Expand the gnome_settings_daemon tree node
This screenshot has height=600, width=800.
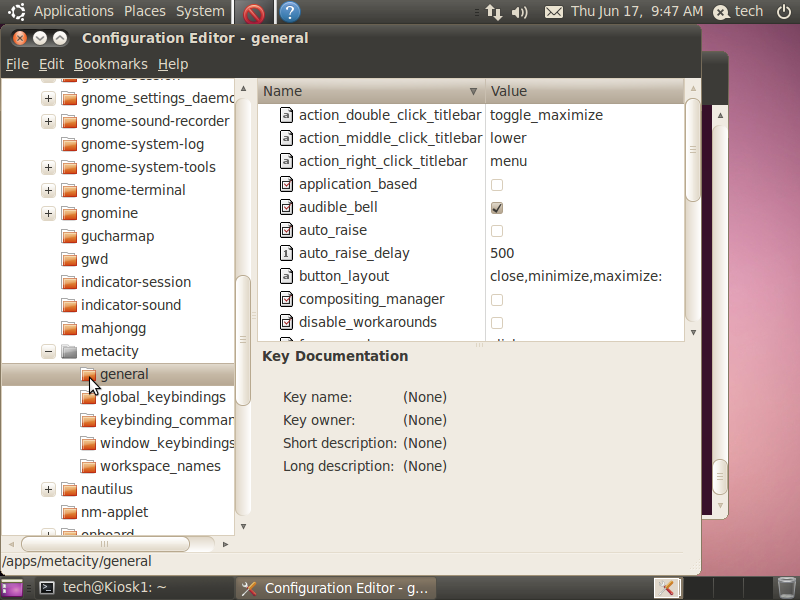tap(48, 98)
